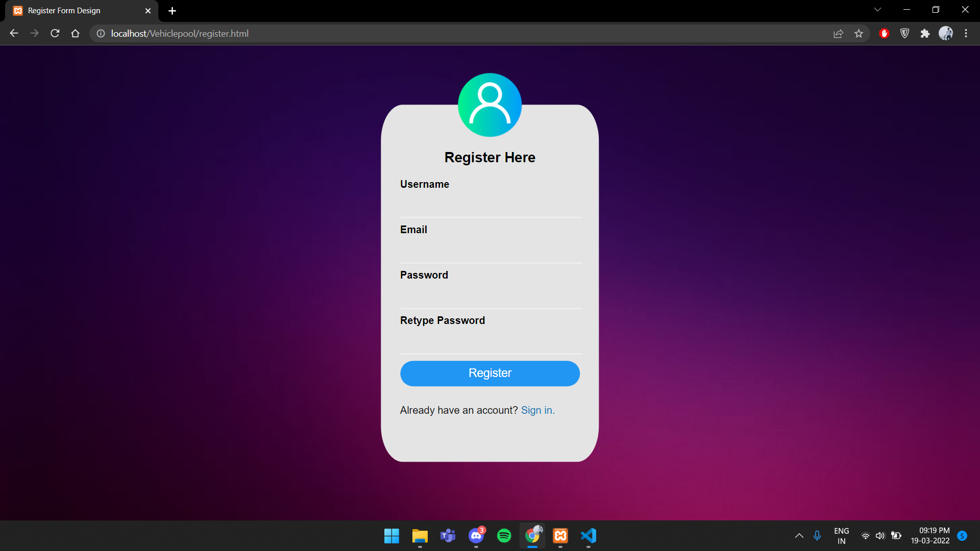The image size is (980, 551).
Task: Go to browser home page icon
Action: [75, 34]
